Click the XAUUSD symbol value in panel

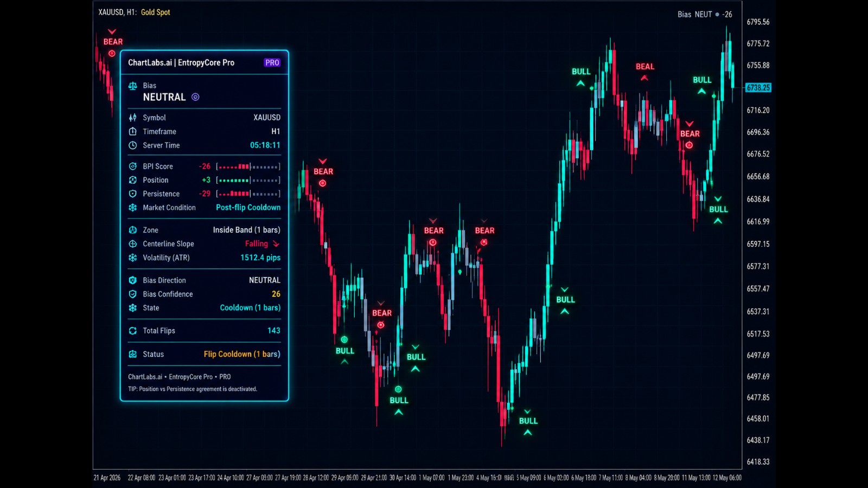click(x=267, y=118)
